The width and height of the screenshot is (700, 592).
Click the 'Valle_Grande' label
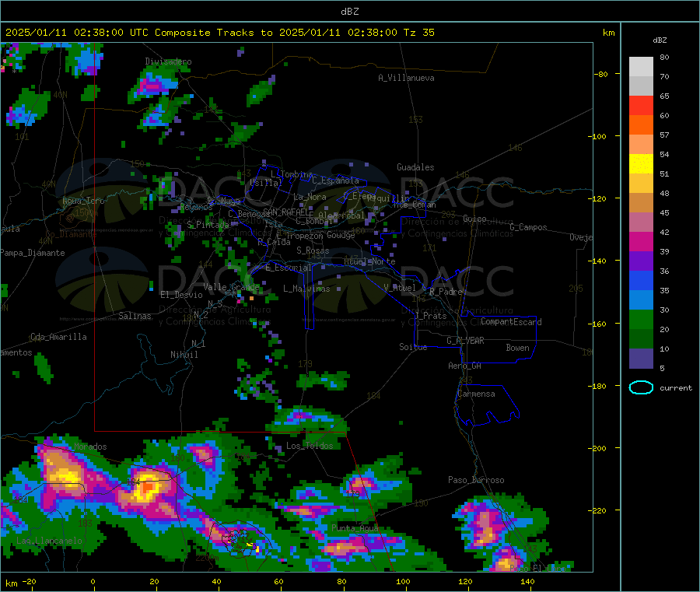tap(231, 286)
